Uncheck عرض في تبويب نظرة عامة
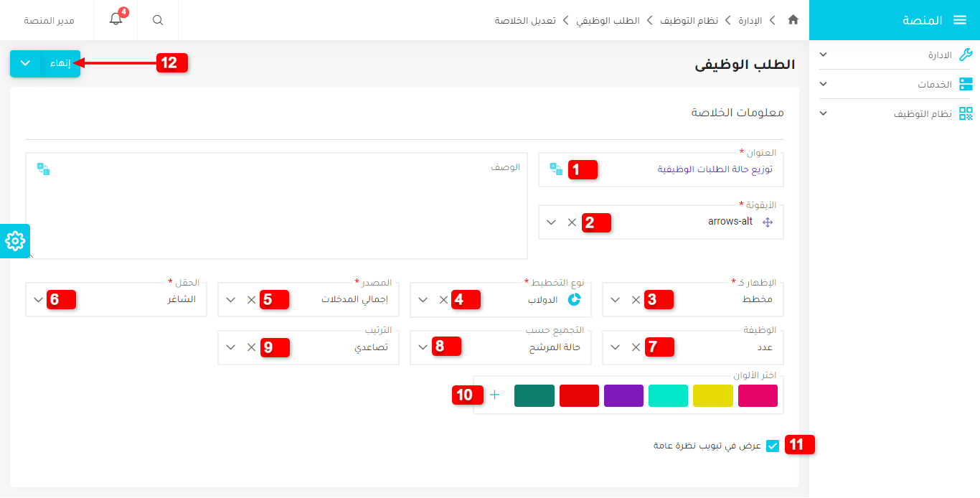Image resolution: width=980 pixels, height=498 pixels. click(773, 445)
